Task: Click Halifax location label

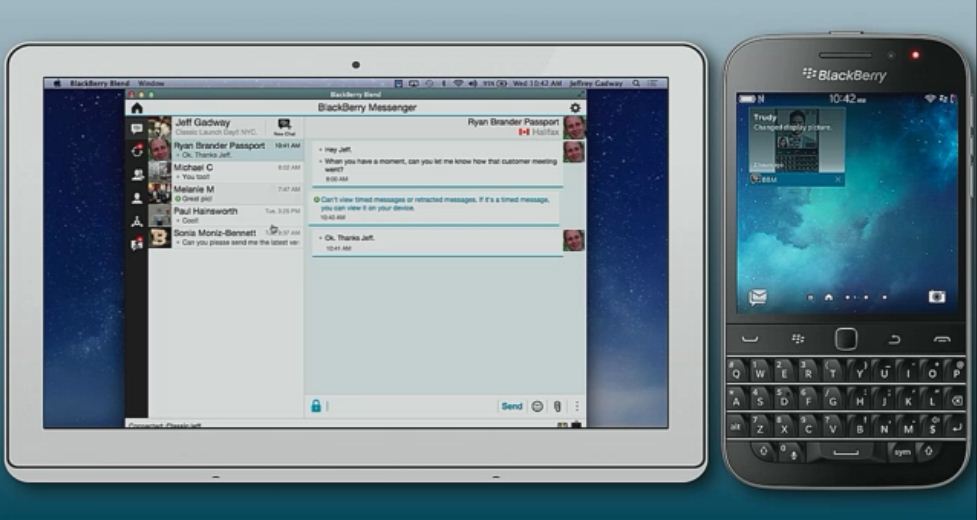Action: pyautogui.click(x=545, y=132)
